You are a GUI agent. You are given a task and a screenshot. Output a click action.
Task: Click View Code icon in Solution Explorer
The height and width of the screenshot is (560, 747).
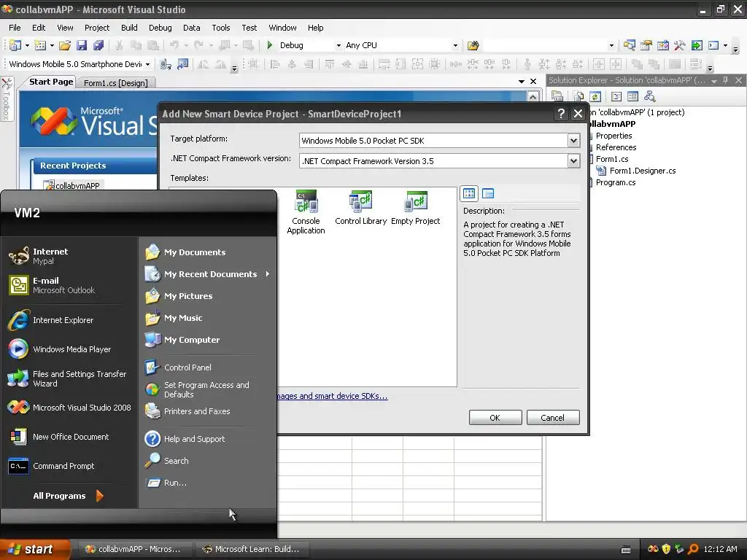tap(616, 97)
